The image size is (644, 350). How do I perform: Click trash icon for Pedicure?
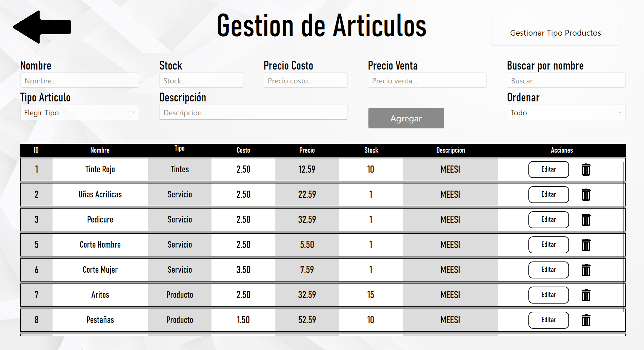(586, 220)
